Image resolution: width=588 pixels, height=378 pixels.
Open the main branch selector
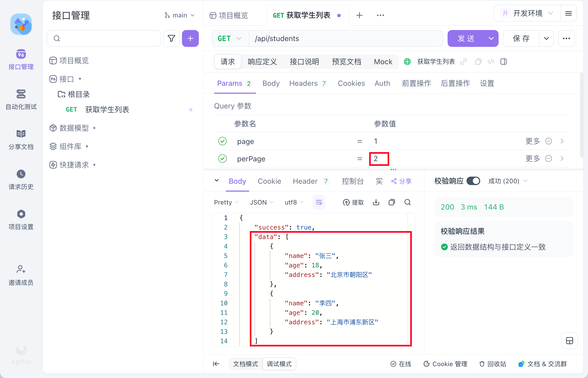coord(180,15)
